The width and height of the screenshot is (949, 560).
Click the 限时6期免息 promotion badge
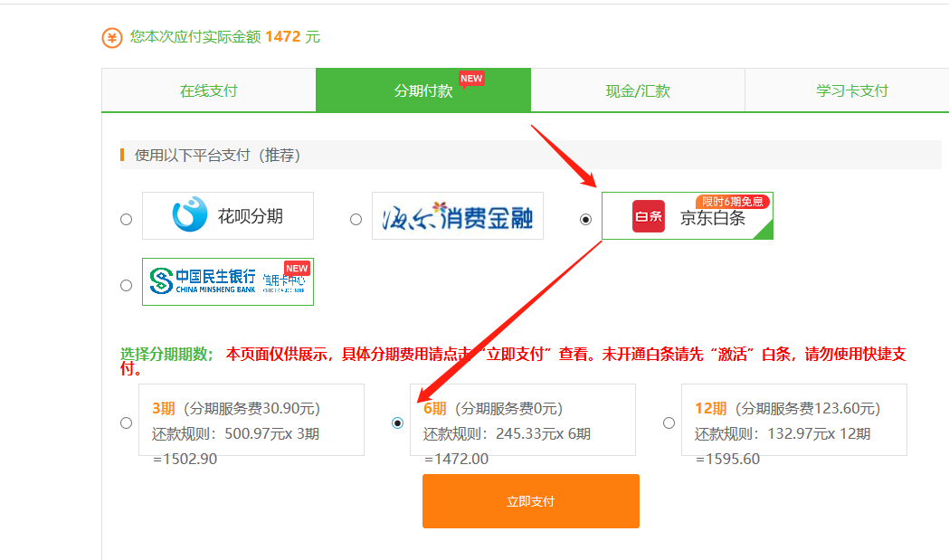pyautogui.click(x=733, y=202)
